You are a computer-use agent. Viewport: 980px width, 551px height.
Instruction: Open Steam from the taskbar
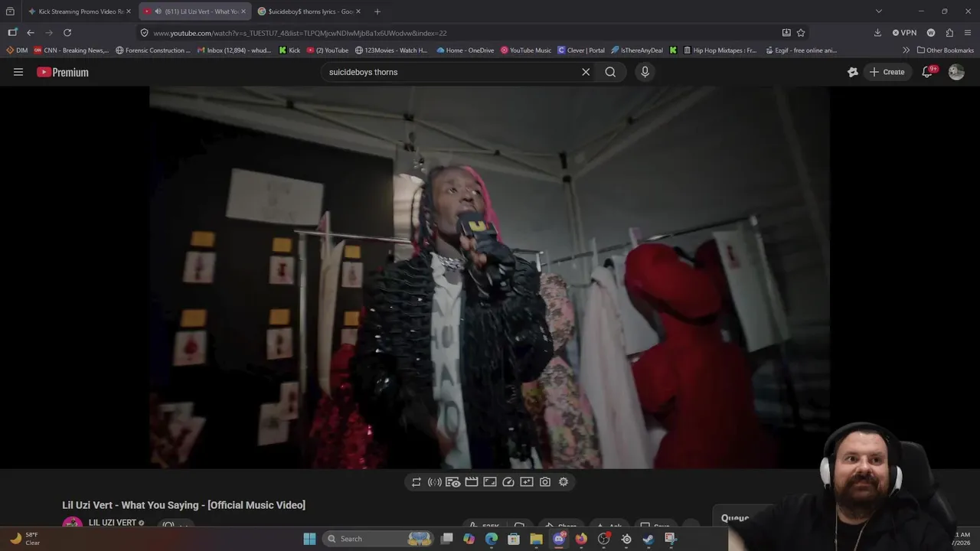click(x=648, y=539)
